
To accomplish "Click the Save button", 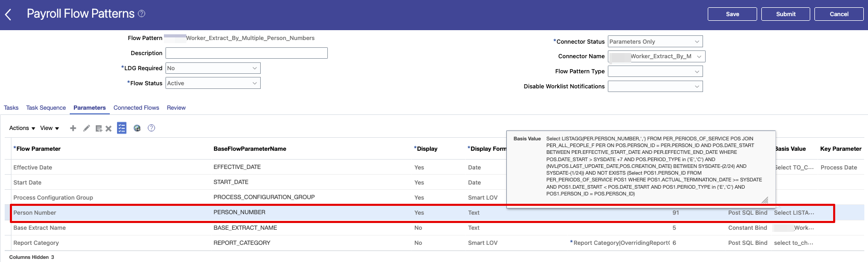I will (732, 14).
